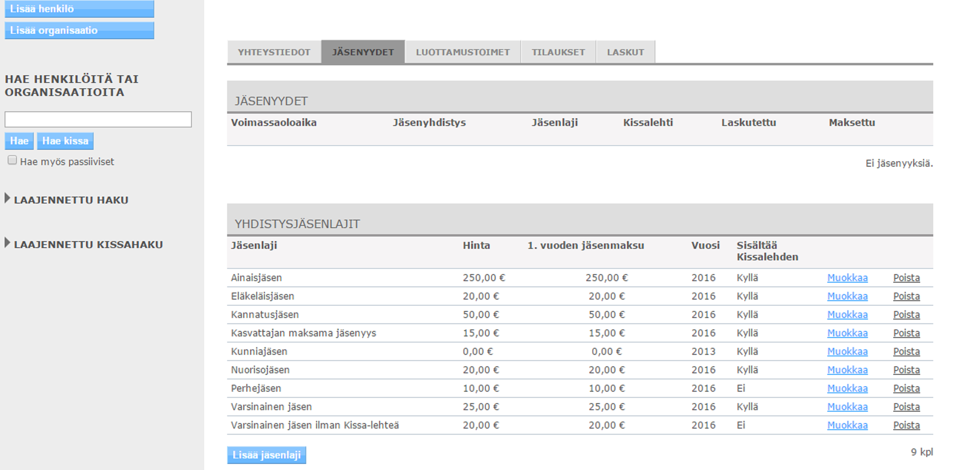Click the Laskutettu column header

(x=748, y=122)
